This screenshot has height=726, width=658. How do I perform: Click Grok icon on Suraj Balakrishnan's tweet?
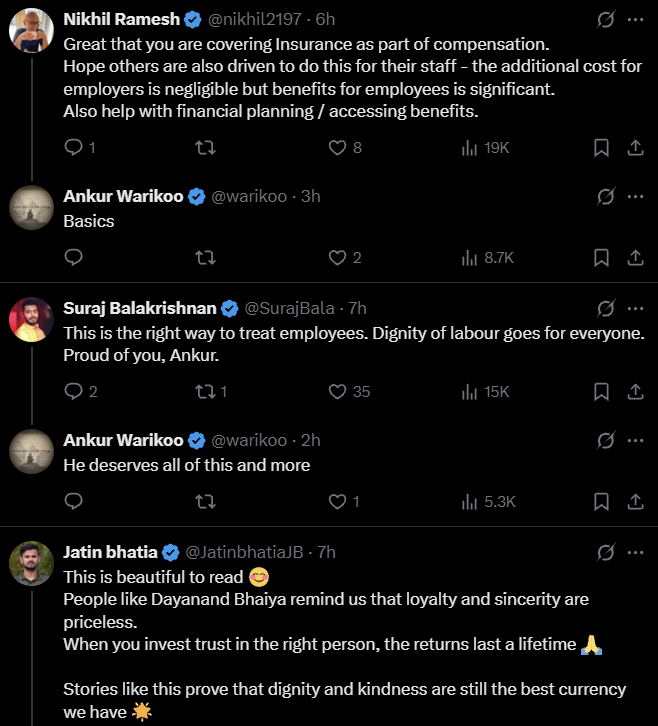point(605,308)
